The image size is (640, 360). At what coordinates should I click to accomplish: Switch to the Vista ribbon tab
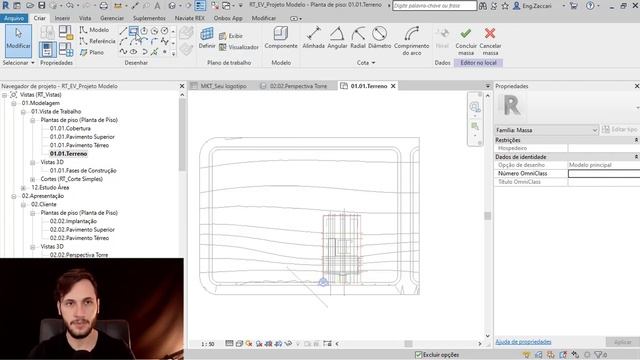pos(85,18)
